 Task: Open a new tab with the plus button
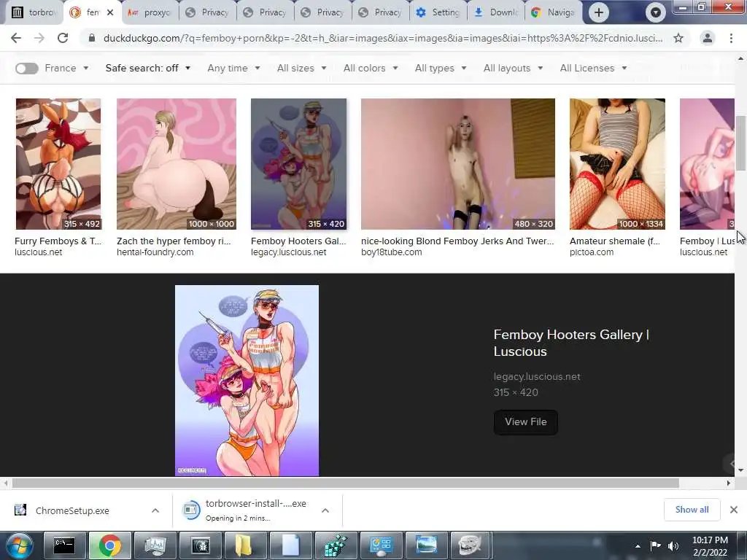599,12
